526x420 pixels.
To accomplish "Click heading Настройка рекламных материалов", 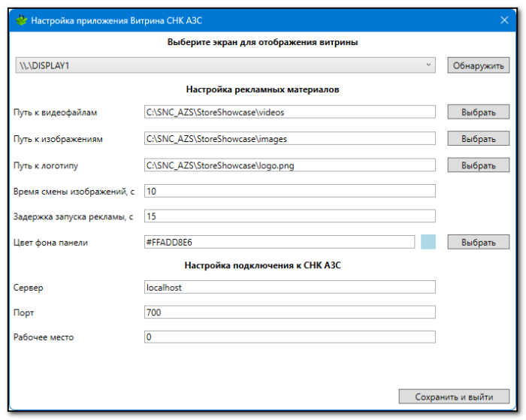I will (262, 89).
